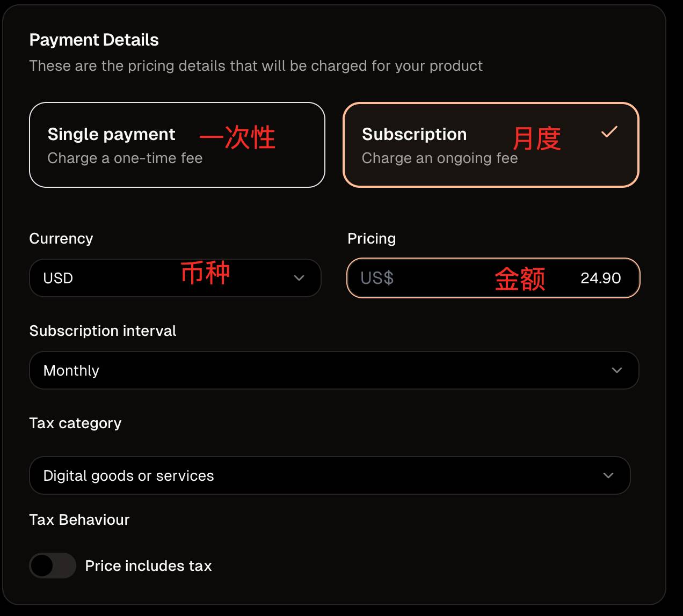The height and width of the screenshot is (616, 683).
Task: Enable the Price includes tax switch
Action: [52, 566]
